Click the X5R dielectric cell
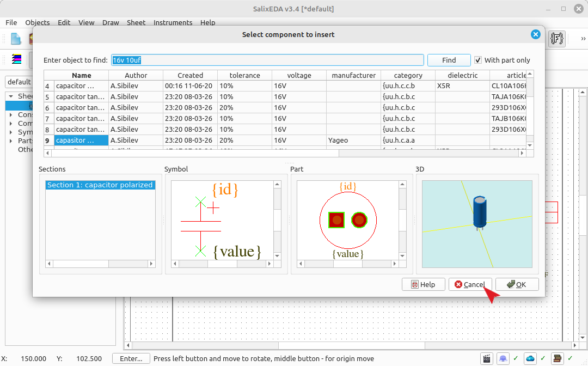 click(462, 86)
